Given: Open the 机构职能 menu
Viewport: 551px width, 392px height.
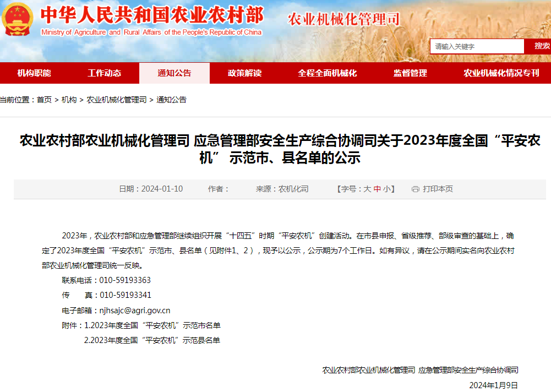Looking at the screenshot, I should (x=34, y=73).
